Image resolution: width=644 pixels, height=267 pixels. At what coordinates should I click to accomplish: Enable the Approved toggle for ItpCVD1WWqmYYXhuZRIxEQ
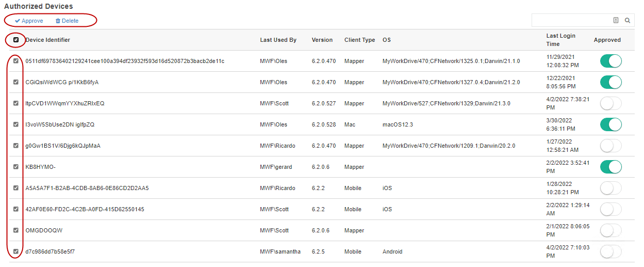(x=610, y=103)
